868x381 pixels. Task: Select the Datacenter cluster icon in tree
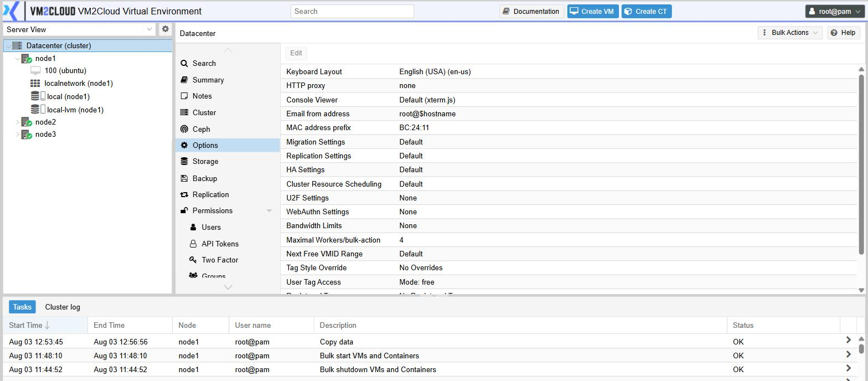(x=17, y=45)
